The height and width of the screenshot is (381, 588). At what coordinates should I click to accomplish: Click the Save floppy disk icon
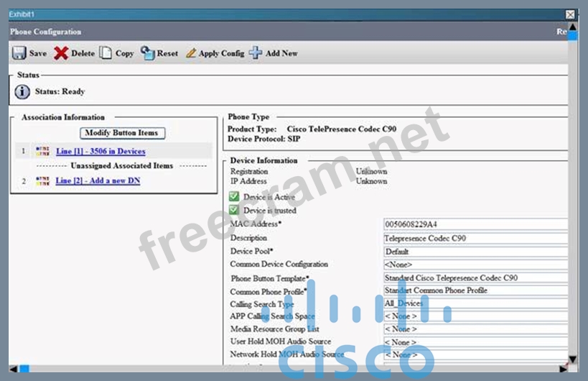pos(19,53)
